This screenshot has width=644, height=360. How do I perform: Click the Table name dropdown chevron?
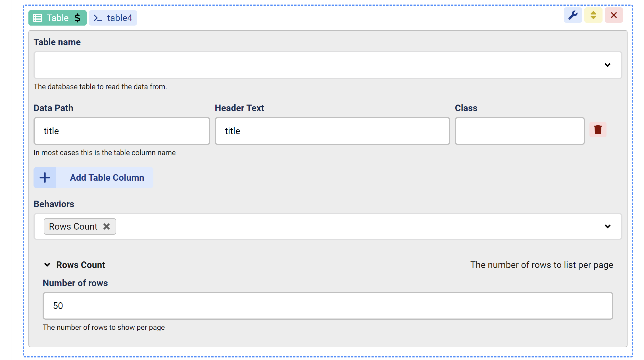607,65
